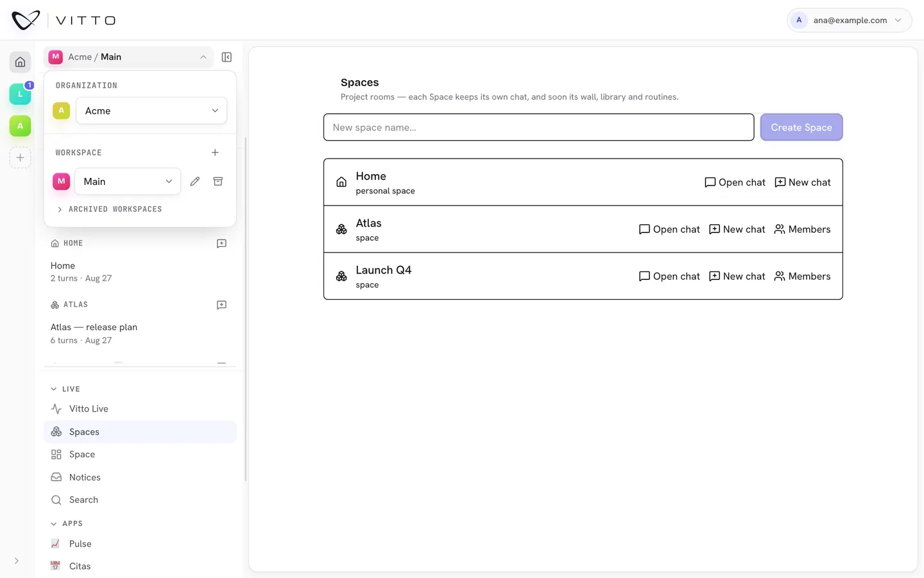Start a new chat in Launch Q4
Viewport: 924px width, 578px height.
tap(737, 276)
